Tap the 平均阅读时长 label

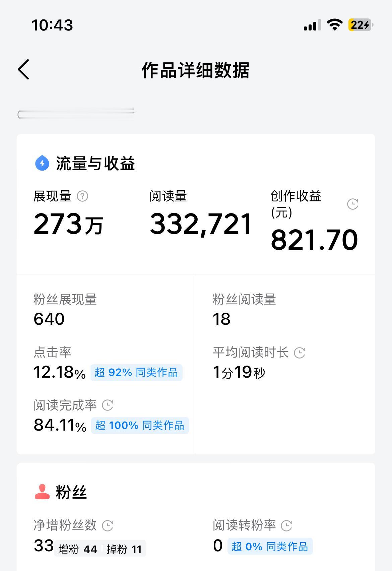pos(251,353)
